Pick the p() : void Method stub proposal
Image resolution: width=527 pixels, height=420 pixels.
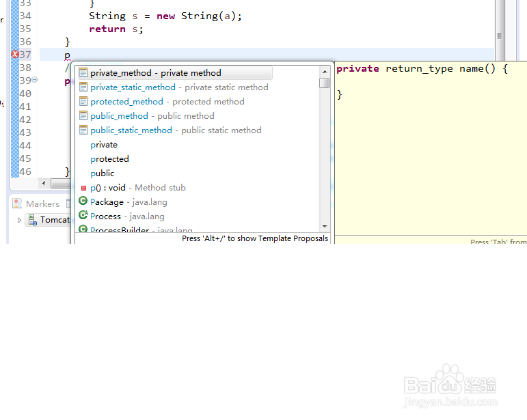(138, 188)
